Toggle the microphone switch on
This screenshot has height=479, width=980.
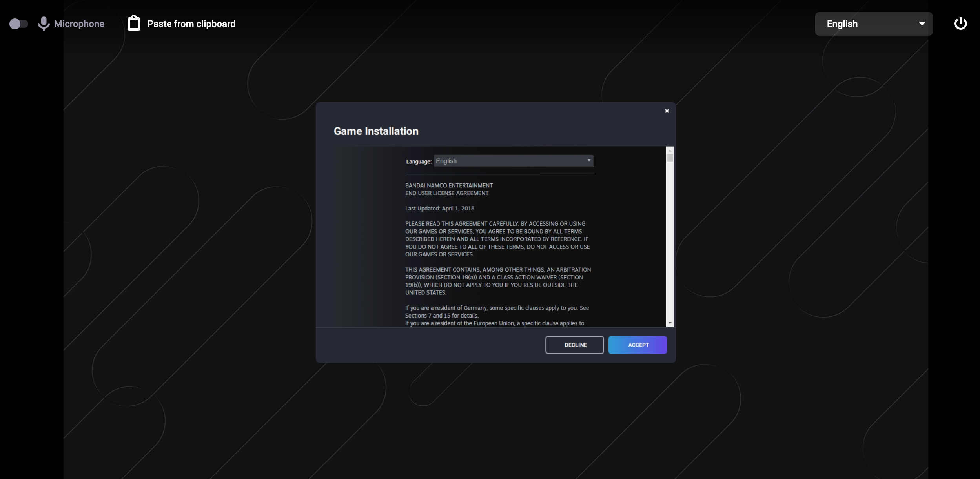[18, 24]
